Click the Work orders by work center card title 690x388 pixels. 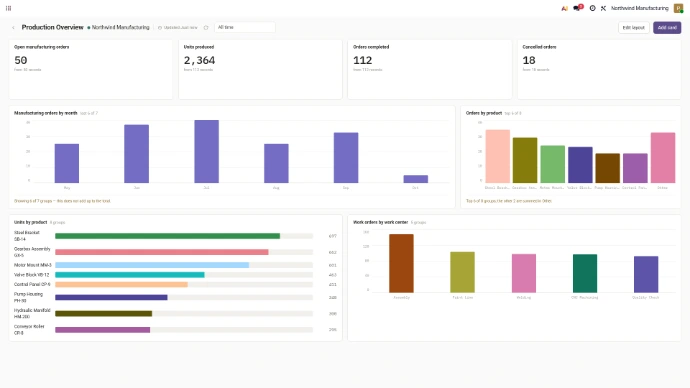[x=381, y=222]
